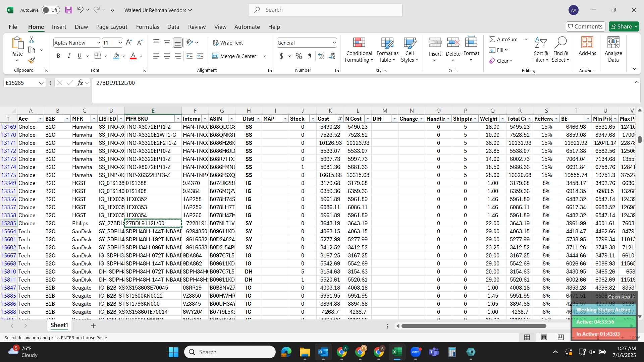Open the Fill dropdown
The width and height of the screenshot is (644, 362).
[498, 50]
